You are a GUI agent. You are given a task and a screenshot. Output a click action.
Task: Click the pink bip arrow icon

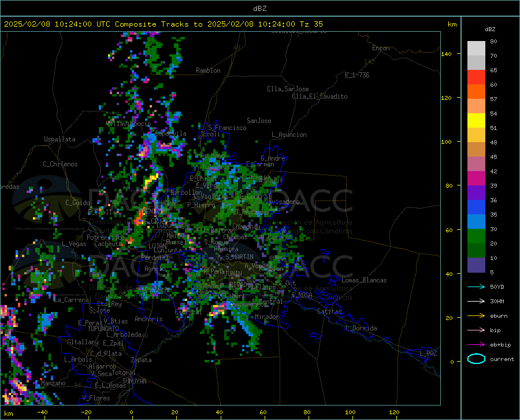476,330
